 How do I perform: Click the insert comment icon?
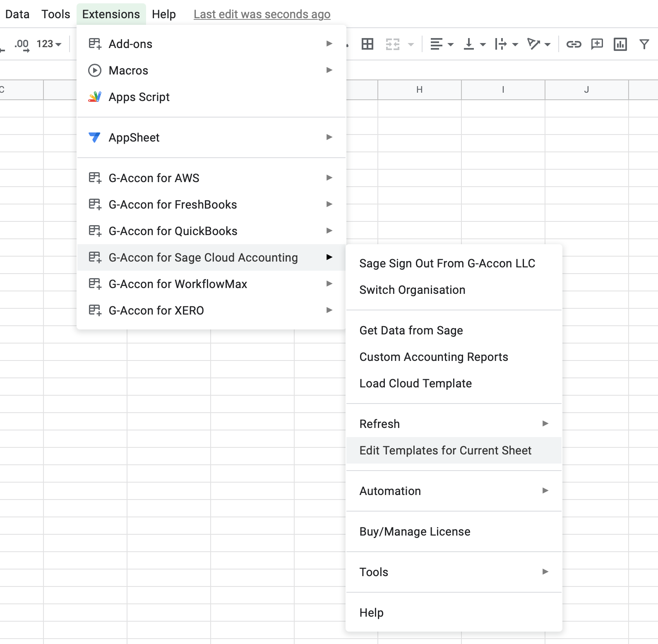(x=597, y=44)
